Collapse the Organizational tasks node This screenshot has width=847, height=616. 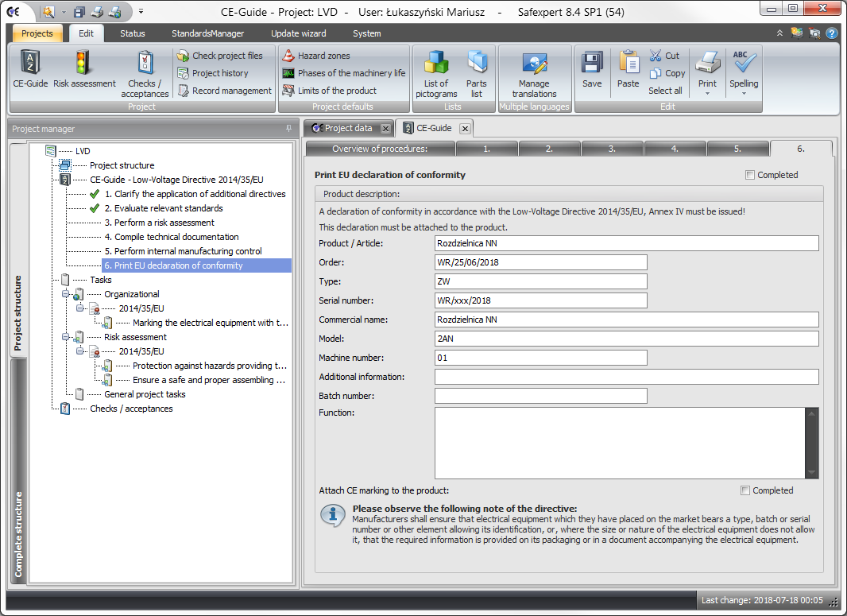67,294
